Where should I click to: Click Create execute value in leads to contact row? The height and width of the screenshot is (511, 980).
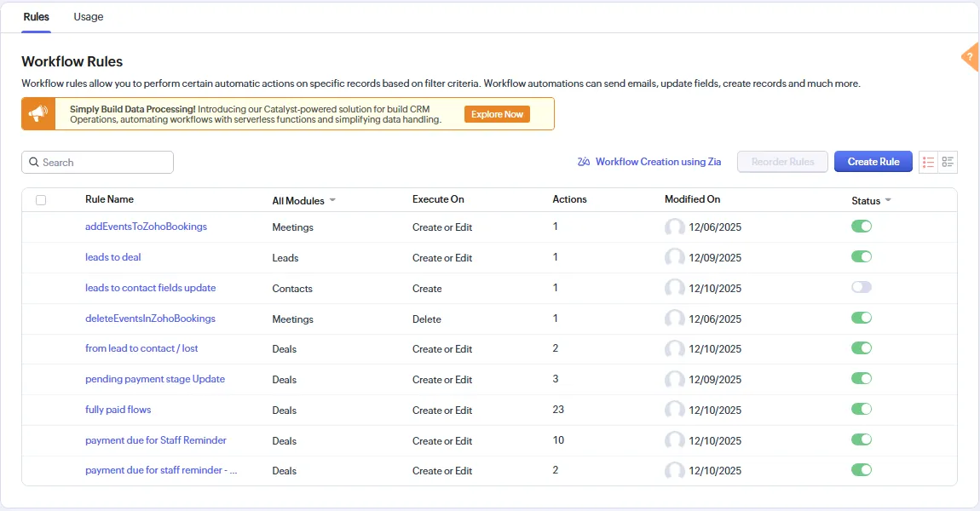click(x=427, y=289)
